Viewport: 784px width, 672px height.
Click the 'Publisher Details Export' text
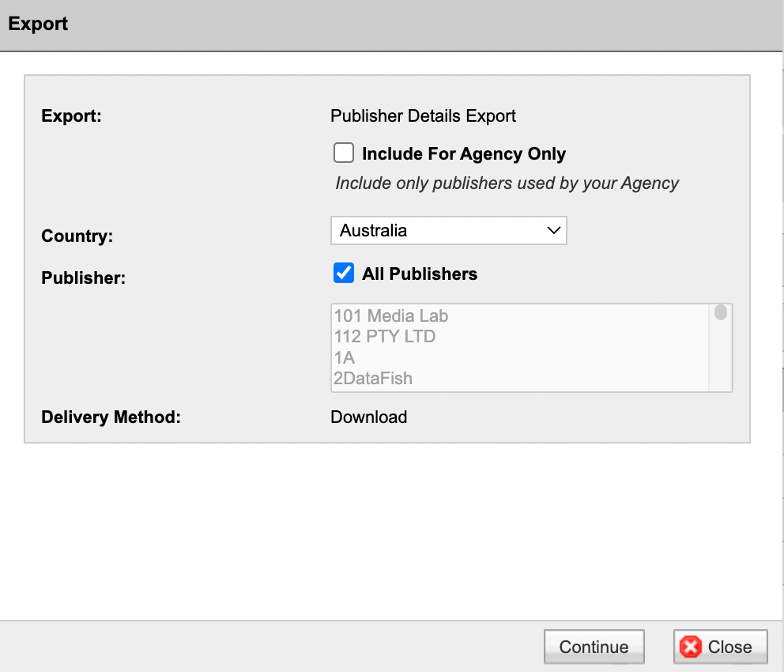pos(423,116)
